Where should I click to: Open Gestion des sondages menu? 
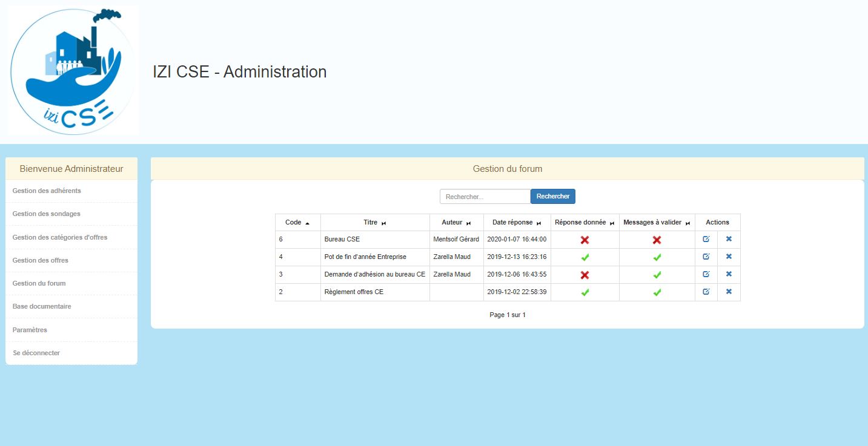[46, 214]
